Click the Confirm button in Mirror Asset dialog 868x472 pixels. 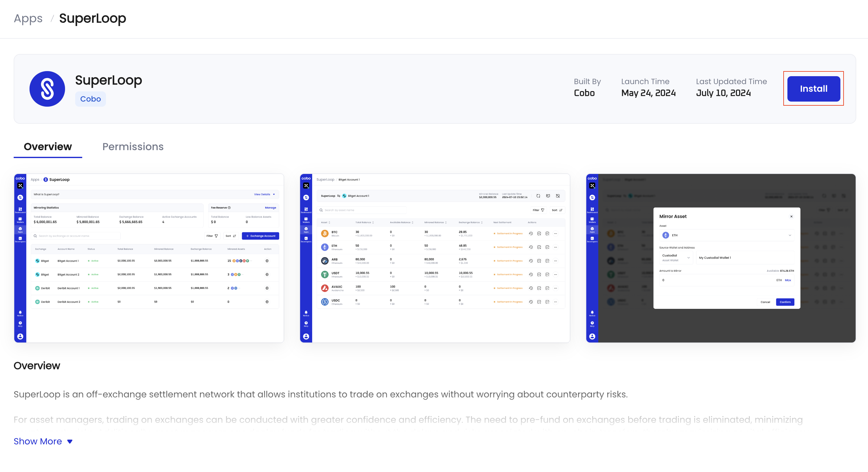pos(785,302)
